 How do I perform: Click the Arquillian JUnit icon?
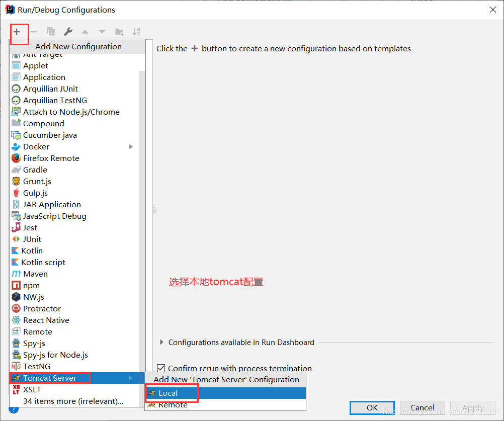tap(16, 89)
